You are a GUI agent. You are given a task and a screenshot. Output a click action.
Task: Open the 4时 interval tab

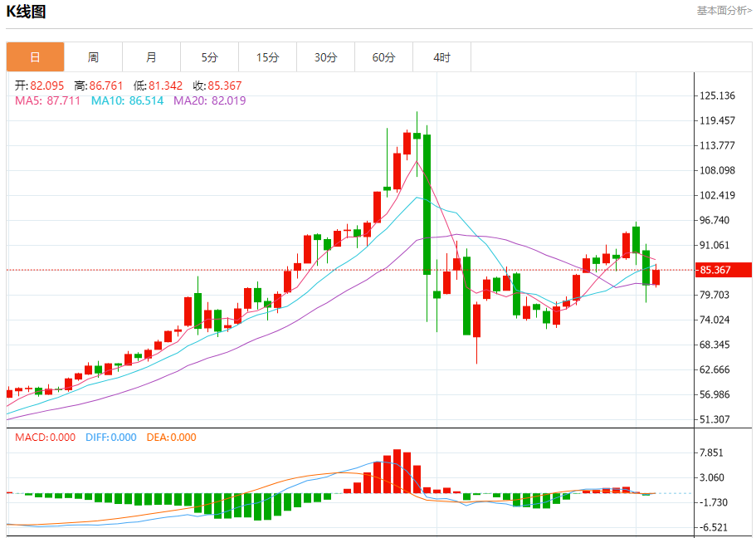pos(441,57)
